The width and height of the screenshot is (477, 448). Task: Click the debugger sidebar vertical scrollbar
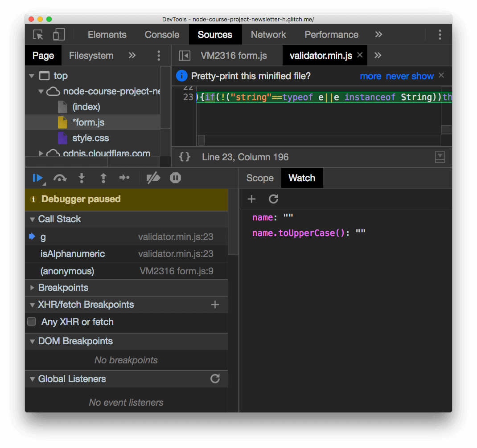click(x=233, y=222)
